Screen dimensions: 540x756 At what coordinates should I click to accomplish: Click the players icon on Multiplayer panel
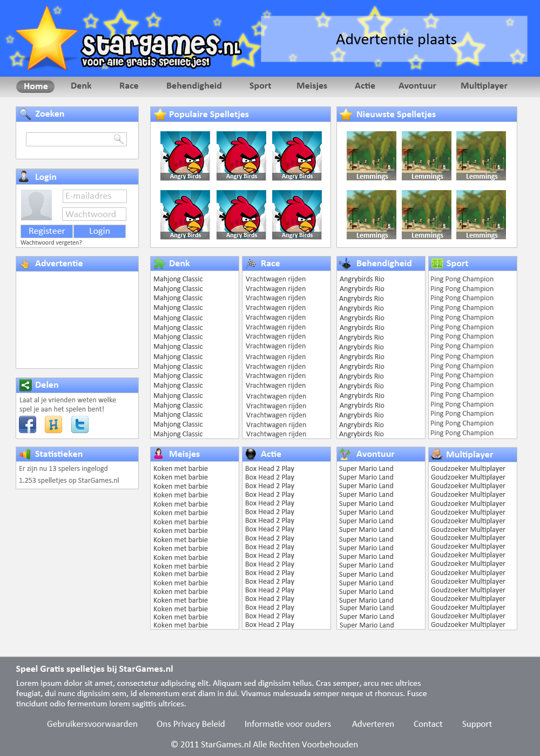436,455
